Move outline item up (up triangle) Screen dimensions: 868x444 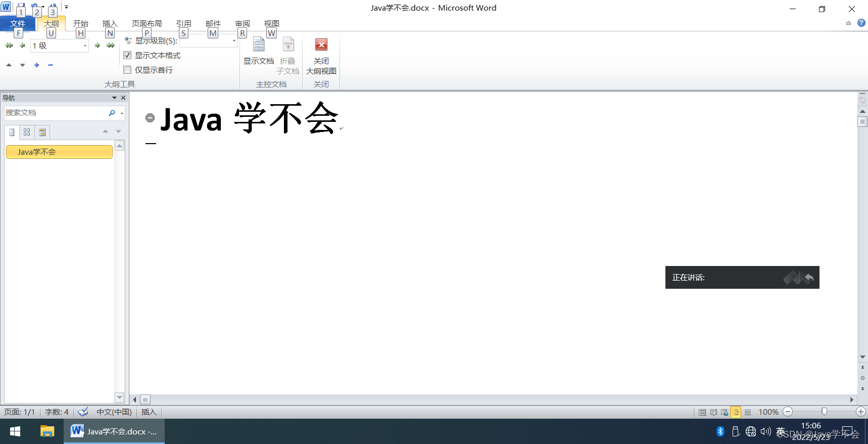[9, 65]
